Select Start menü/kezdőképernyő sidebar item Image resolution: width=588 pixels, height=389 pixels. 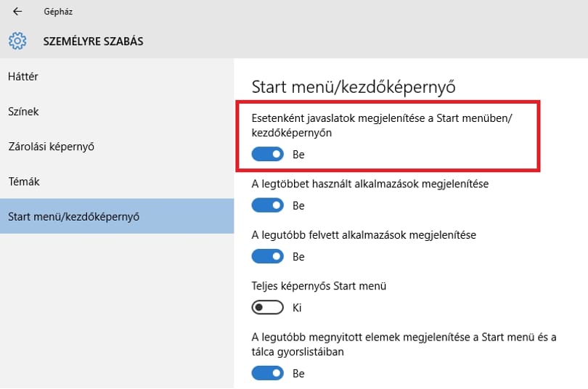(x=117, y=216)
